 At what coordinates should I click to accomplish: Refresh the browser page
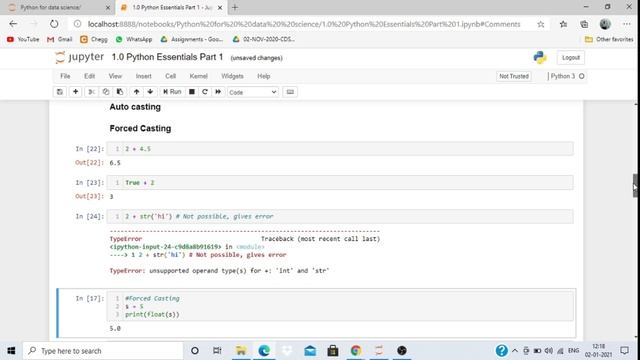click(54, 24)
